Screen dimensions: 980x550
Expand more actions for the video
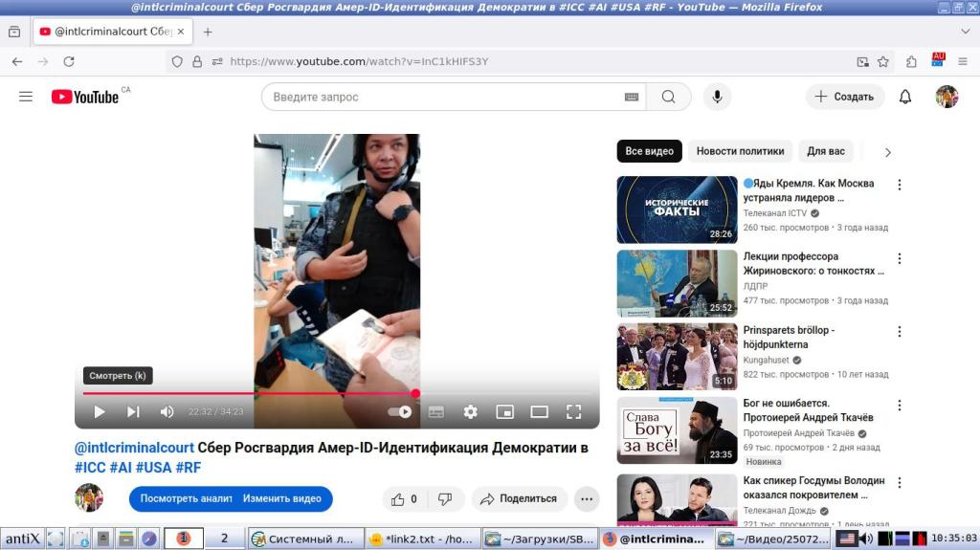(x=587, y=498)
